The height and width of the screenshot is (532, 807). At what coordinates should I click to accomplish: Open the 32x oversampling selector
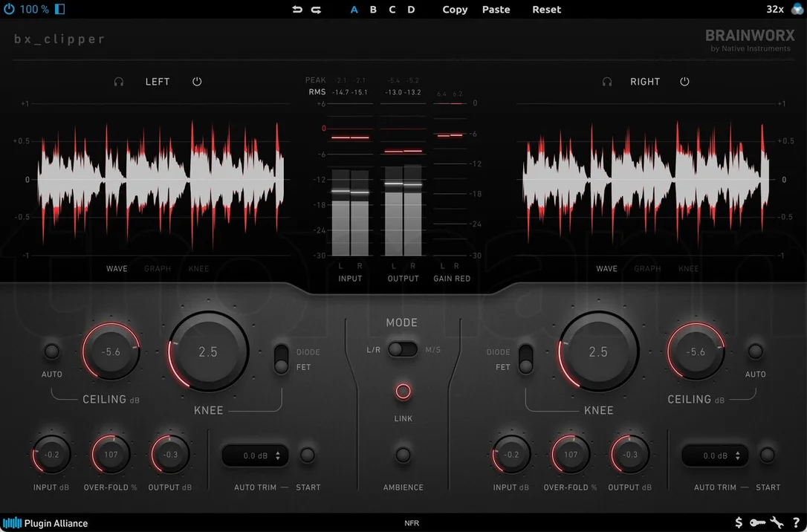(774, 9)
